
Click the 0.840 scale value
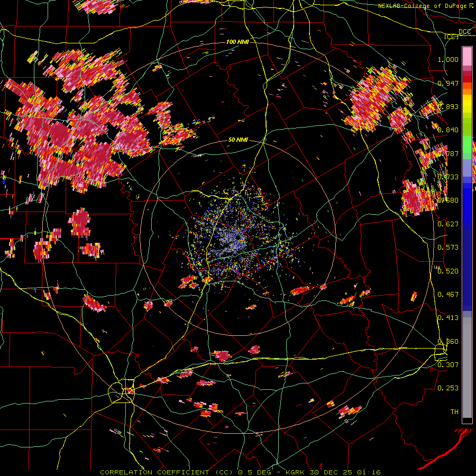[448, 130]
